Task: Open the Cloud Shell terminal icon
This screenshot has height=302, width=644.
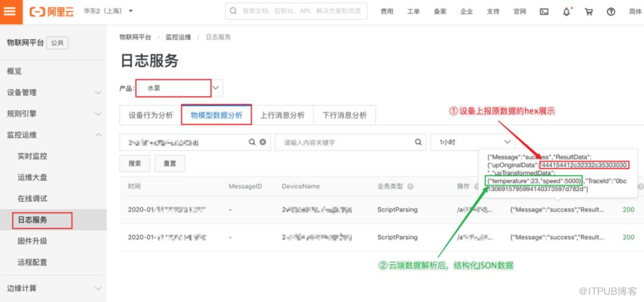Action: click(545, 12)
